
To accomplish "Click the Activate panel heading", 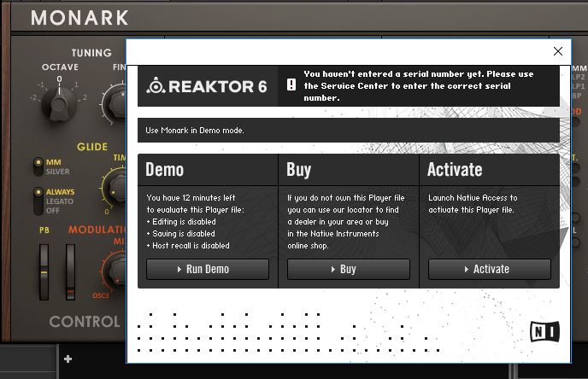I will point(455,170).
